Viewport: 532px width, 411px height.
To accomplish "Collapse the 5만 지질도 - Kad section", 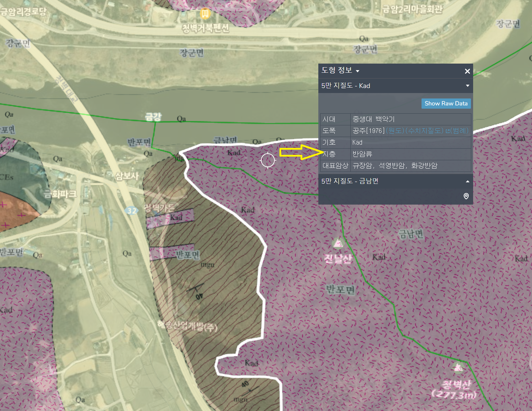I will (468, 86).
